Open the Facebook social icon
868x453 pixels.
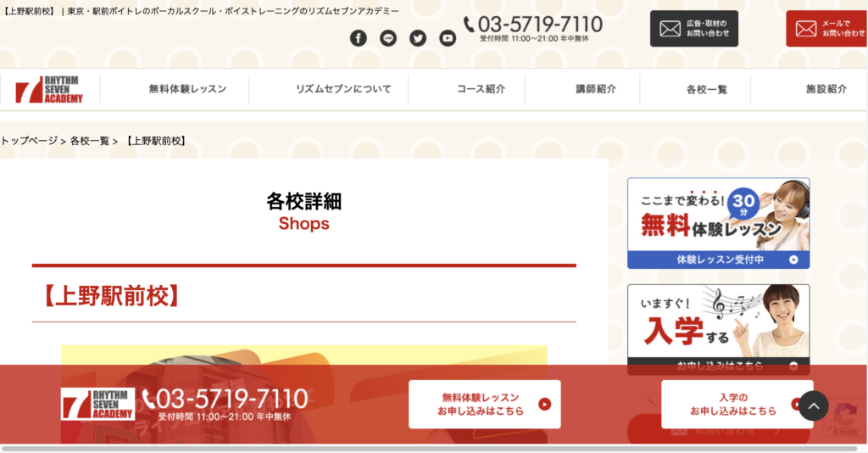tap(359, 37)
